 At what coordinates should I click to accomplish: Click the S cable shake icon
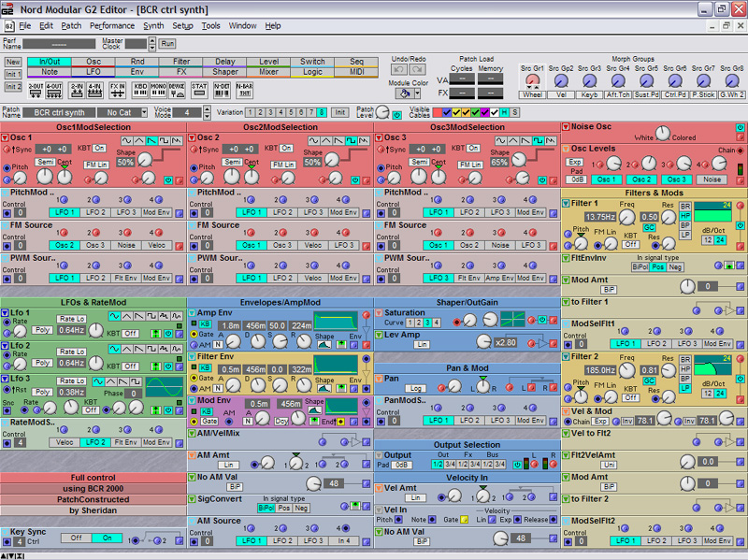[x=514, y=112]
